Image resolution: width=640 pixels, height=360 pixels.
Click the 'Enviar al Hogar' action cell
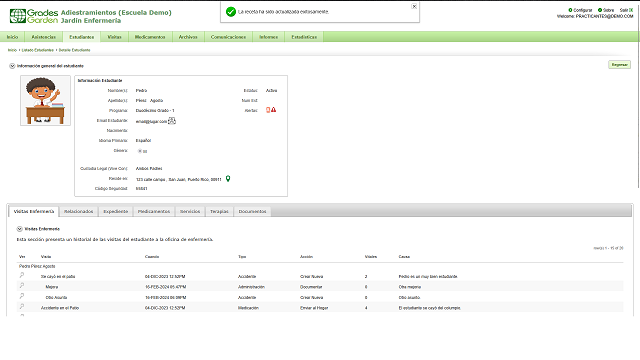[x=314, y=308]
